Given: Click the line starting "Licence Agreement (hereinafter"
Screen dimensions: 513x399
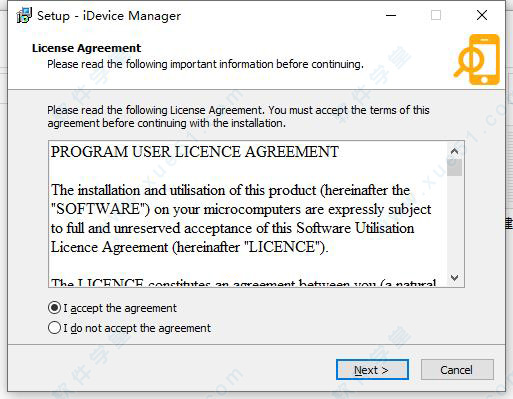Looking at the screenshot, I should click(x=190, y=247).
